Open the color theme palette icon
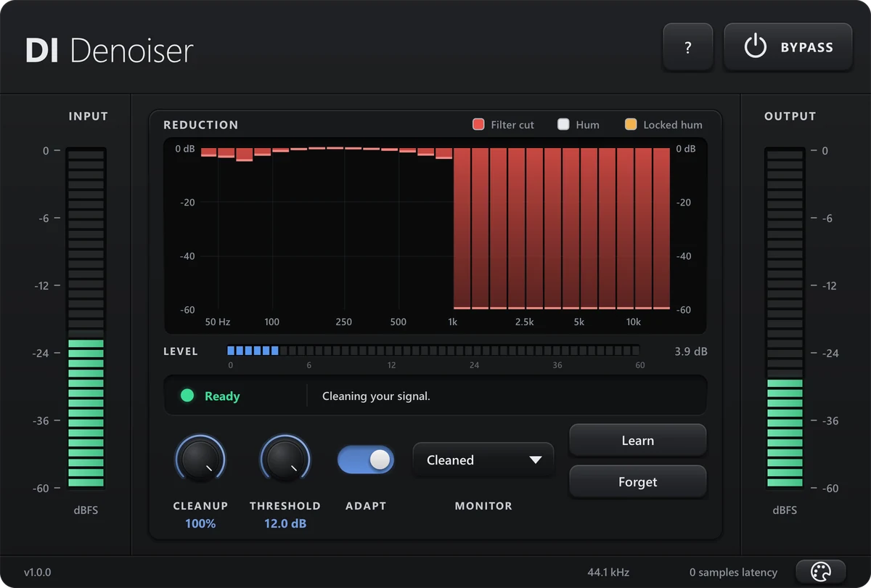Viewport: 871px width, 588px height. (821, 572)
